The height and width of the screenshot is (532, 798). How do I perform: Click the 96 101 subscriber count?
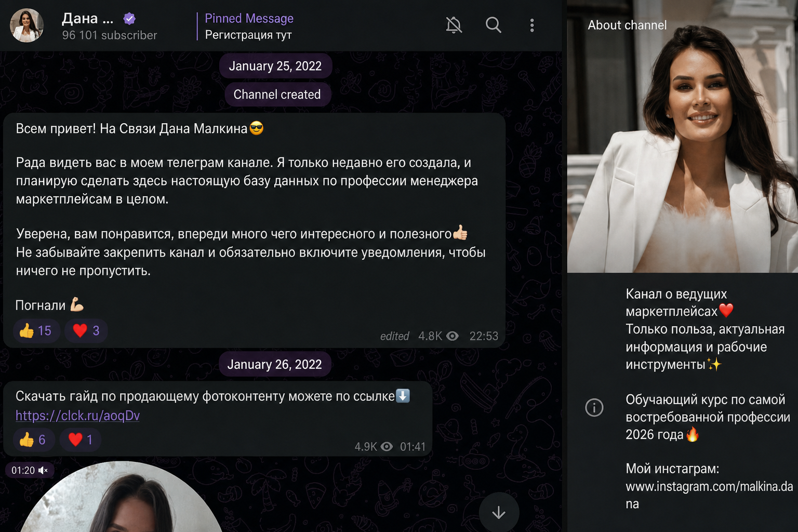pos(110,35)
